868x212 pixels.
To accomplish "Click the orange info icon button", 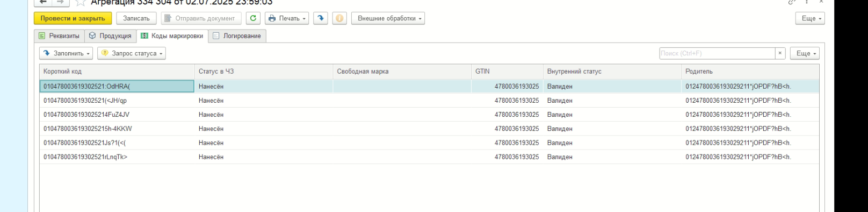I will [339, 18].
